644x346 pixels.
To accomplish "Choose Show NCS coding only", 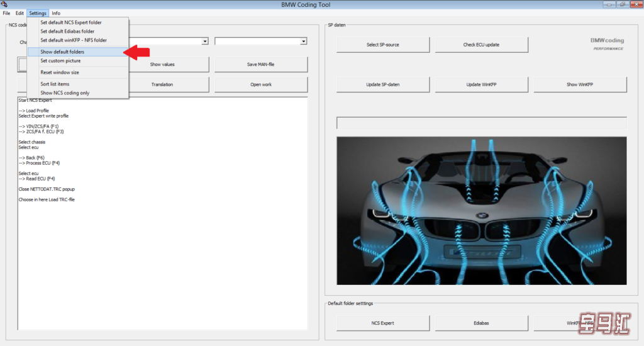I will click(78, 93).
